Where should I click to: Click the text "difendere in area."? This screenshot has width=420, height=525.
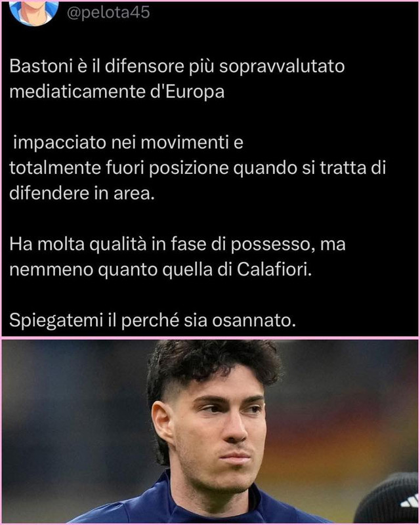pos(82,193)
